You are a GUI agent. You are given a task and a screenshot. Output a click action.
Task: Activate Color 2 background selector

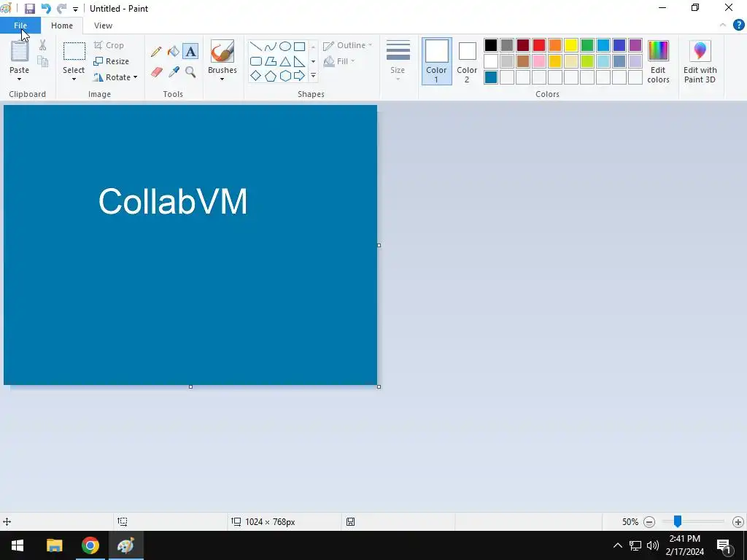click(x=467, y=61)
